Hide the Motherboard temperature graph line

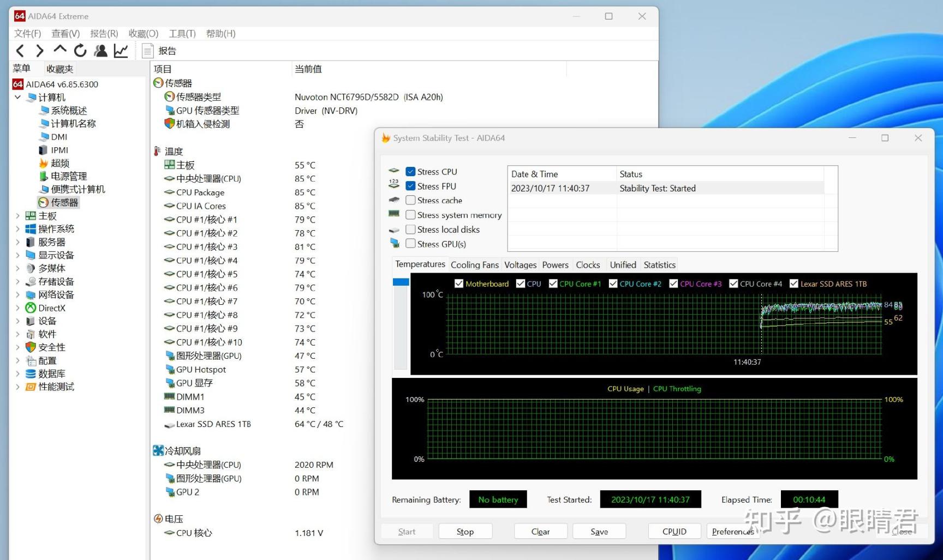459,284
